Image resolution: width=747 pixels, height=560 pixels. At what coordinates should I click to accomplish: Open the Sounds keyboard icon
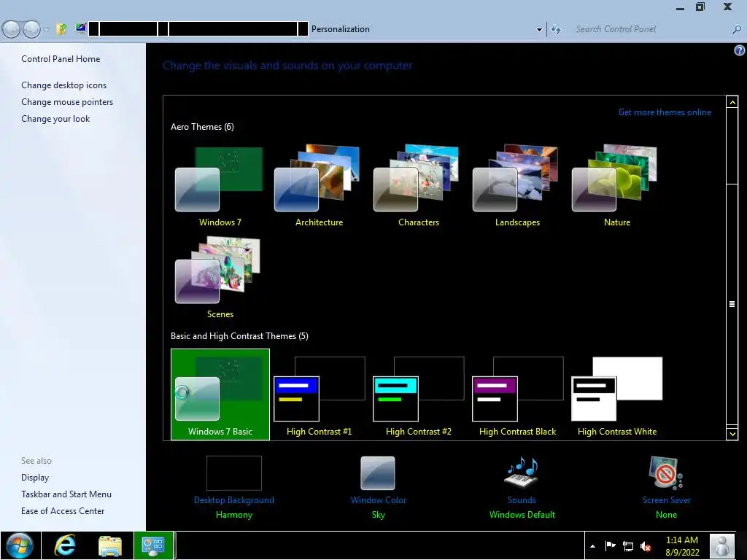(521, 472)
